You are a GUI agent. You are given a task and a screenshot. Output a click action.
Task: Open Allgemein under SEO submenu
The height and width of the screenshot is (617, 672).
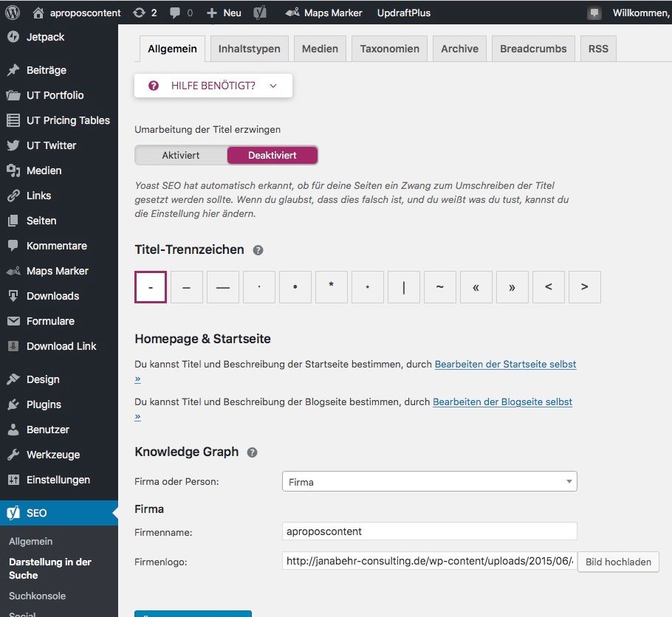(x=30, y=542)
